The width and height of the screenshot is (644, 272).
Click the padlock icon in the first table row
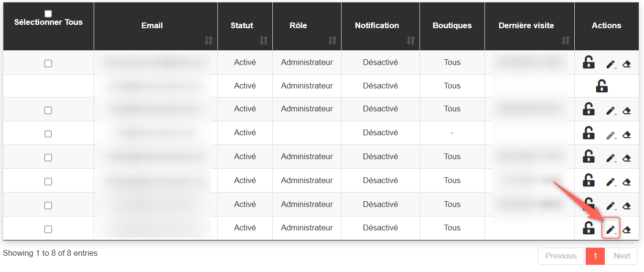tap(589, 63)
